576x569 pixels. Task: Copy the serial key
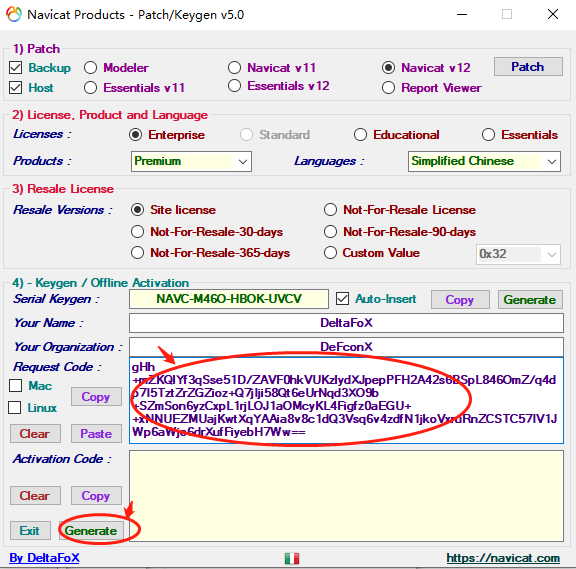pyautogui.click(x=460, y=300)
